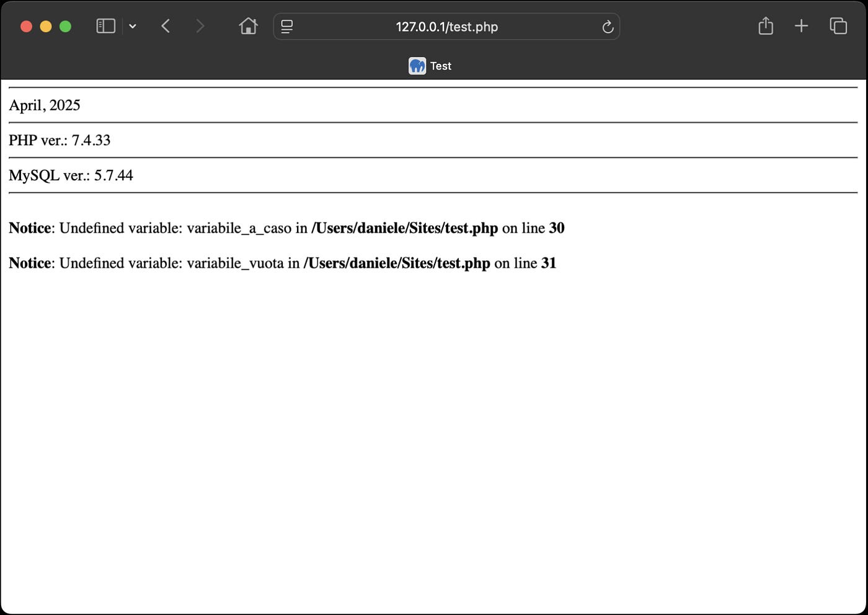Click the text "MySQL ver.: 5.7.44"
The width and height of the screenshot is (868, 615).
coord(71,175)
